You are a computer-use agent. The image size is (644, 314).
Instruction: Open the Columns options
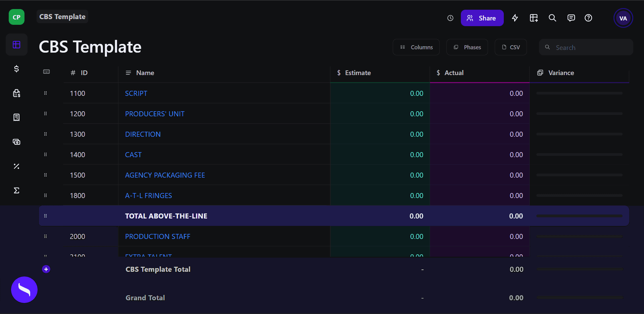(x=416, y=47)
